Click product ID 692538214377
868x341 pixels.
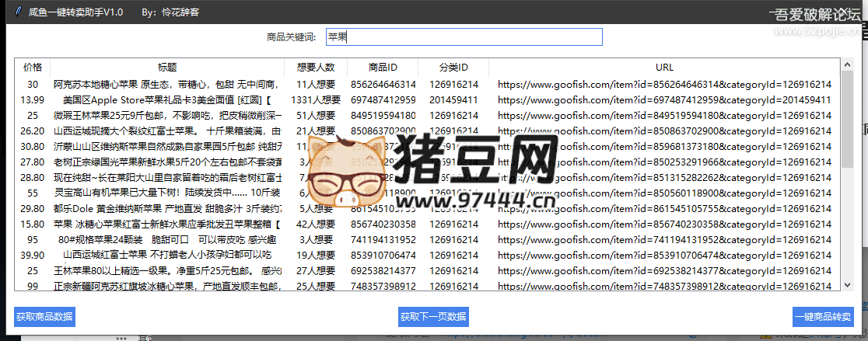[x=383, y=270]
